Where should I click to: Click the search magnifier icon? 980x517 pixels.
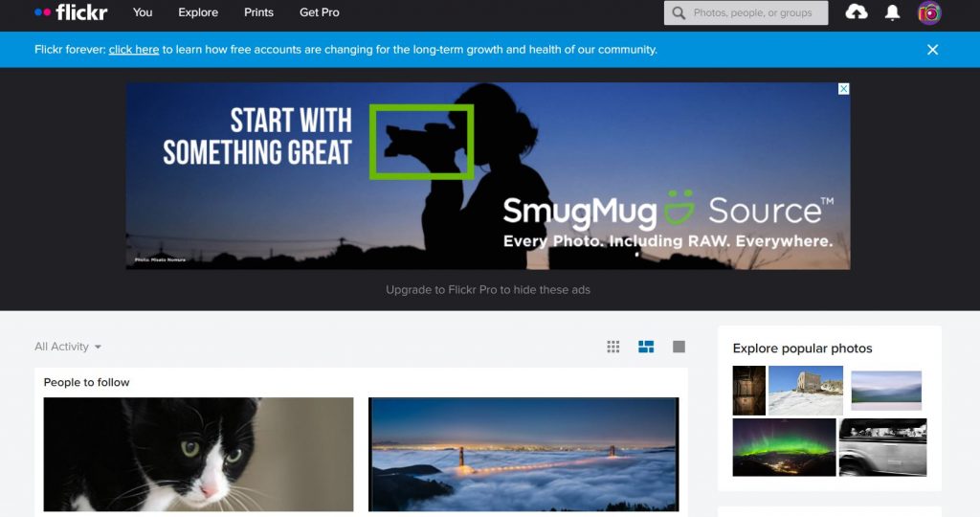679,12
